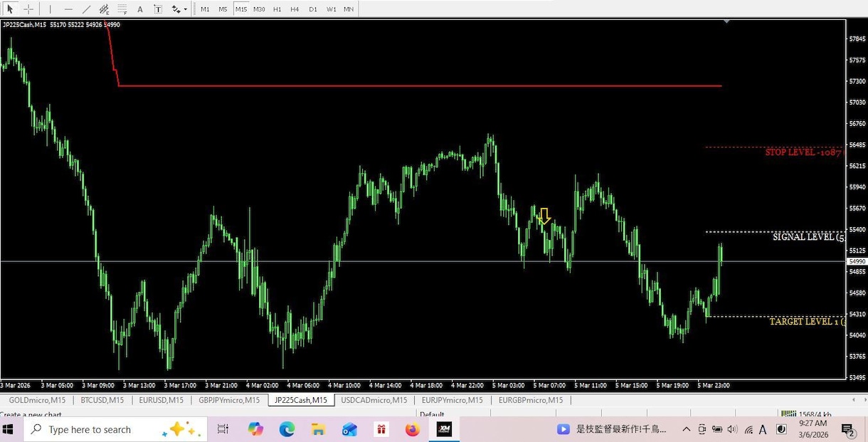The width and height of the screenshot is (868, 442).
Task: Select the JP225Cash,M15 chart tab
Action: 301,400
